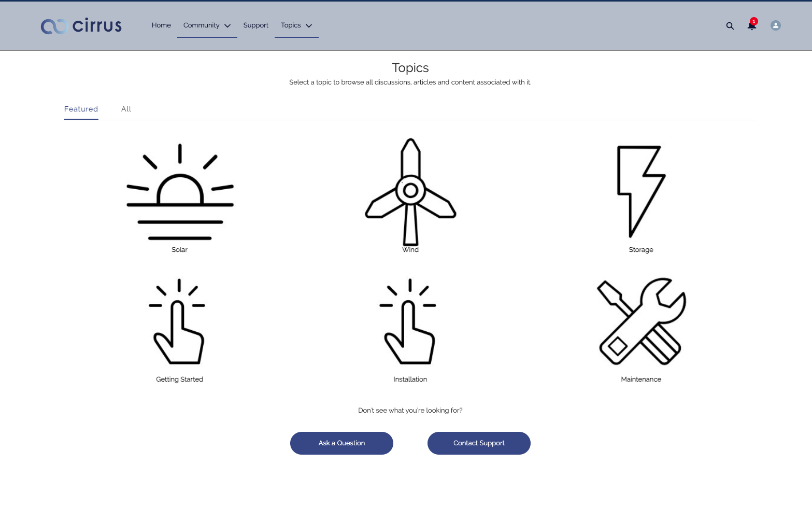The width and height of the screenshot is (812, 521).
Task: Open the Installation topic icon
Action: (x=410, y=321)
